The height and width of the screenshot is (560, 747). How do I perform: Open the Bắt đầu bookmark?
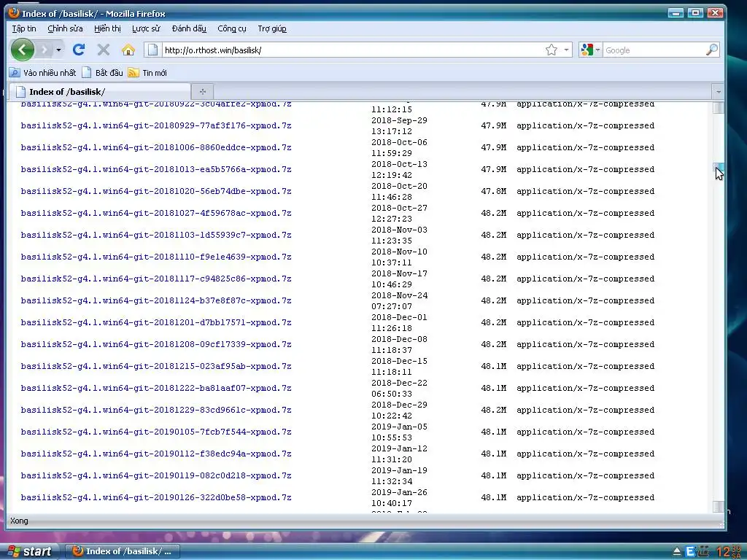[x=102, y=73]
